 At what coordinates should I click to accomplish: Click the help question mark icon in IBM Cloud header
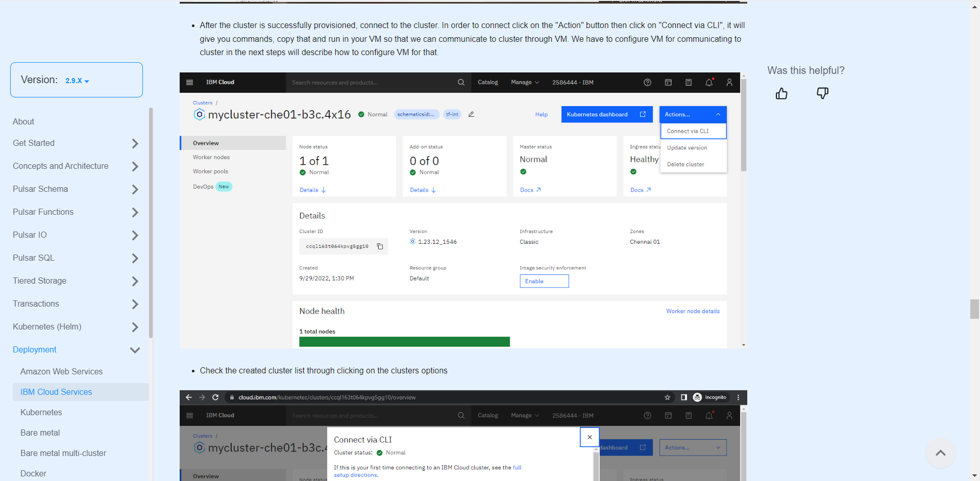coord(647,82)
